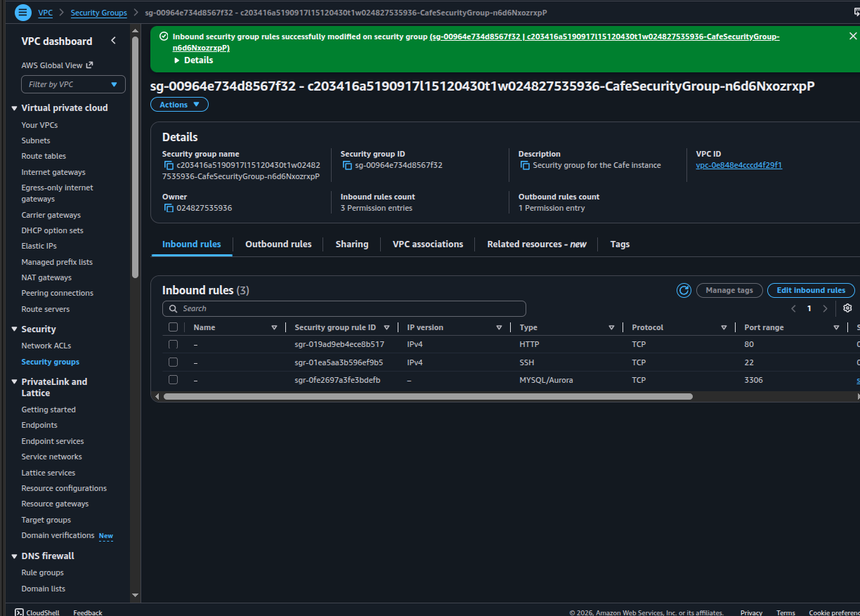Open Your VPCs in the sidebar

tap(39, 125)
